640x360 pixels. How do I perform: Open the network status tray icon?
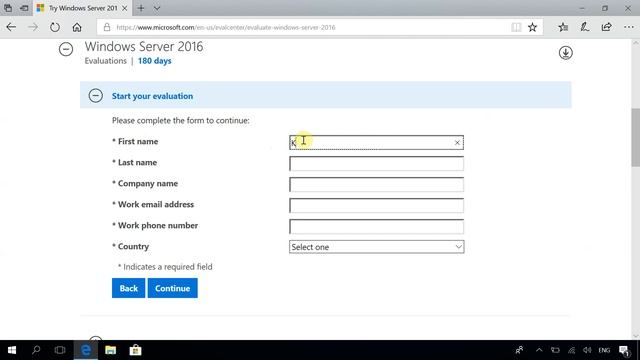(x=571, y=350)
